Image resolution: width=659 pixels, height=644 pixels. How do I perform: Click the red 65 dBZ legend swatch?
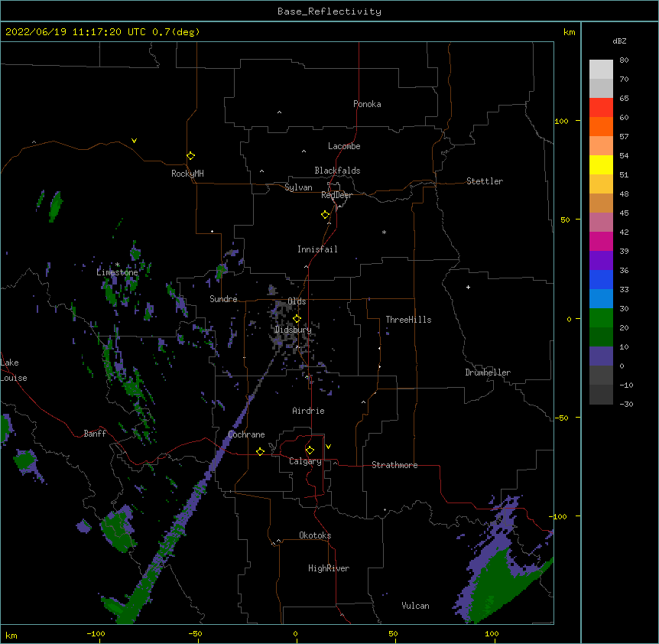(x=601, y=107)
